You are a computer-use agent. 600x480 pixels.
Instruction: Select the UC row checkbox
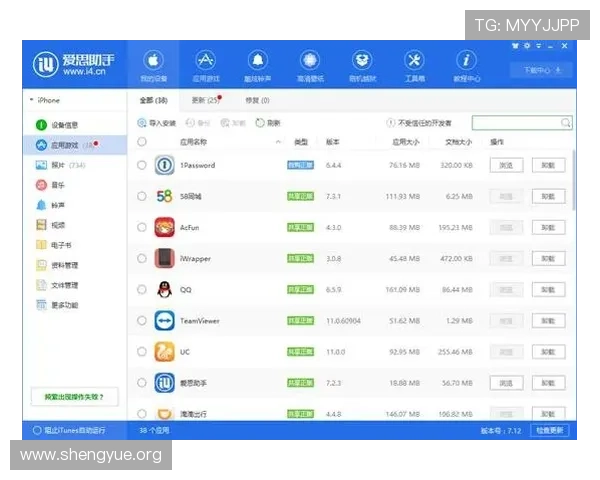point(142,352)
